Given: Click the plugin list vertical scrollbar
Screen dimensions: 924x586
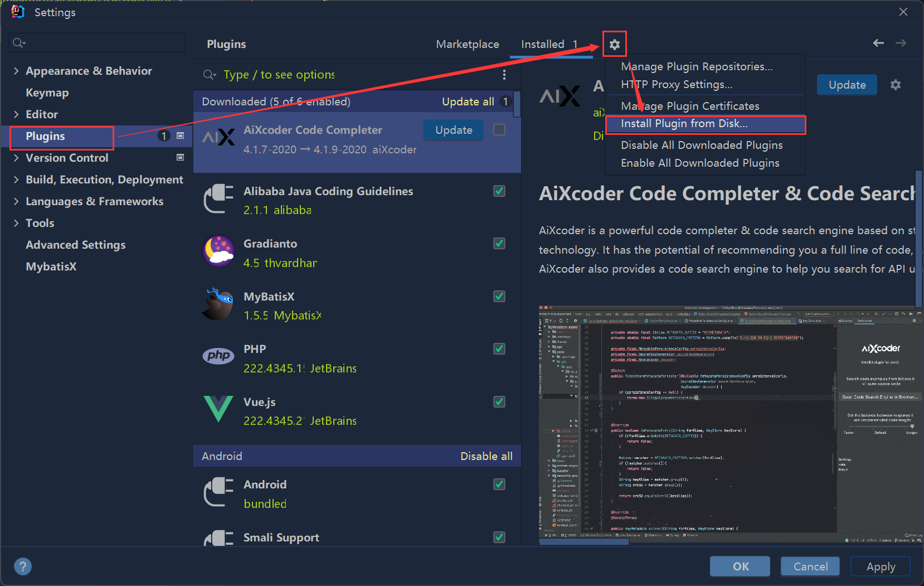Looking at the screenshot, I should click(x=517, y=104).
